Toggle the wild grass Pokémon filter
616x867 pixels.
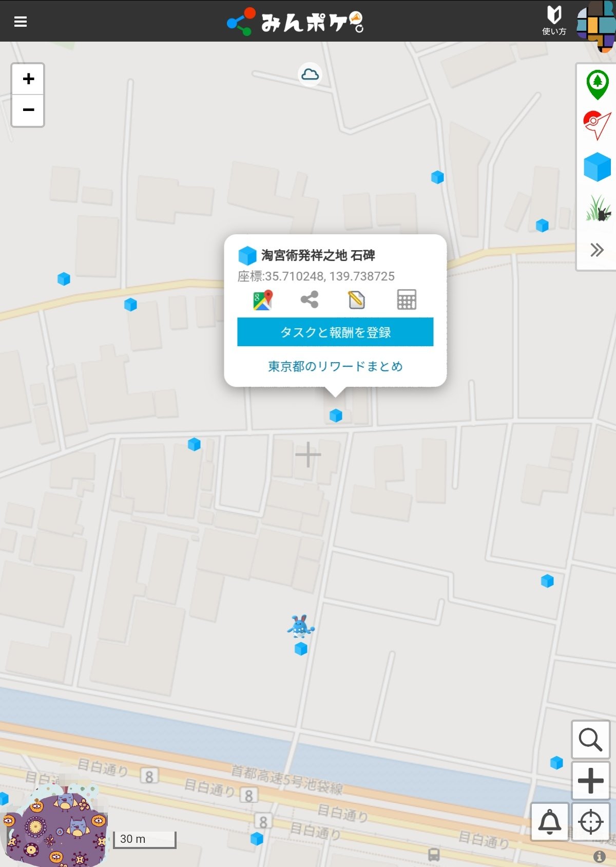tap(598, 208)
